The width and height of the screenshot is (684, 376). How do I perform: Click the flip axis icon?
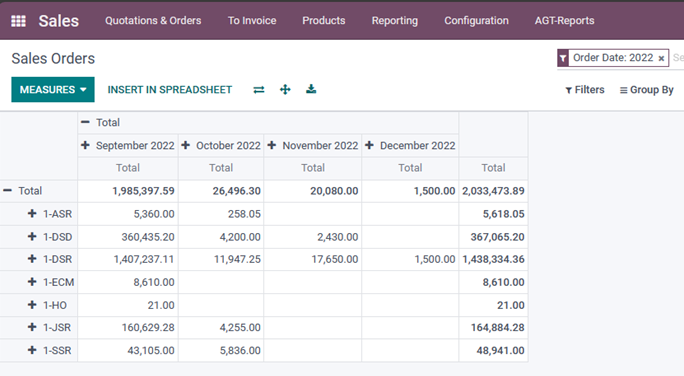pyautogui.click(x=259, y=90)
